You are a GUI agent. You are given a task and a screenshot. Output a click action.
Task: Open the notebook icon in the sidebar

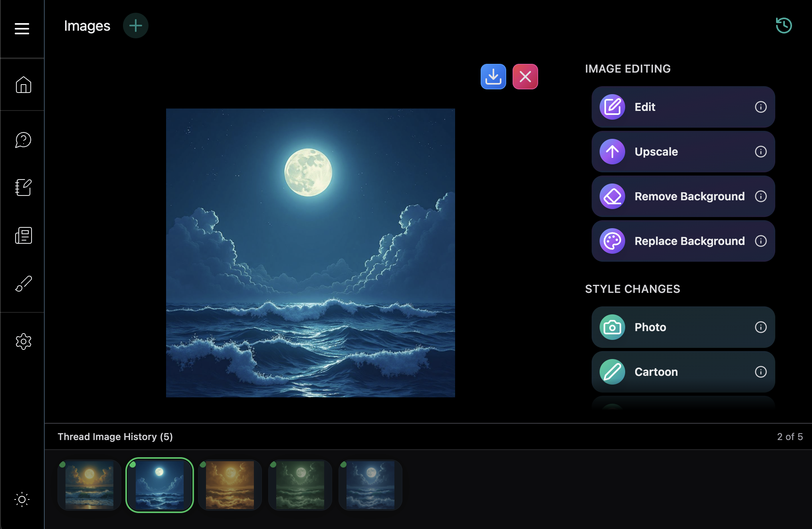[23, 188]
